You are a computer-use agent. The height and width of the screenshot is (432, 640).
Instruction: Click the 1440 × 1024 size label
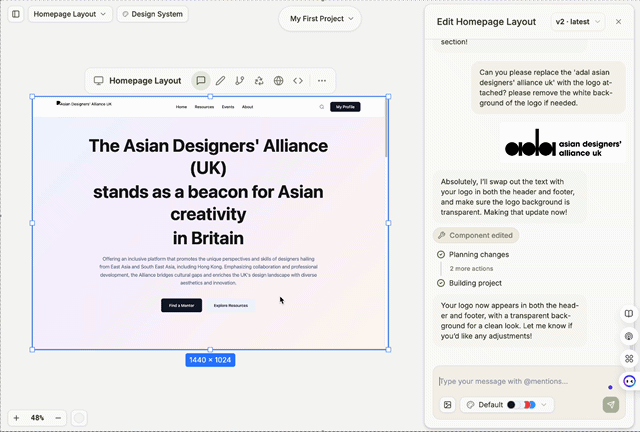point(210,360)
